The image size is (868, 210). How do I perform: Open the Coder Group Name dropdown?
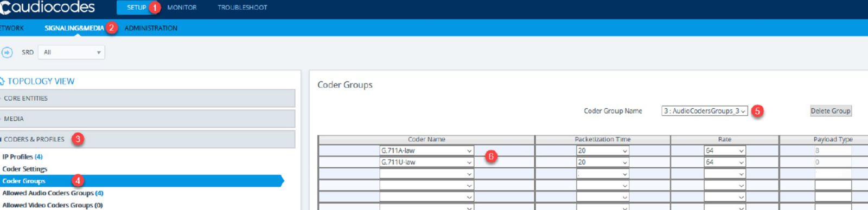pyautogui.click(x=705, y=111)
